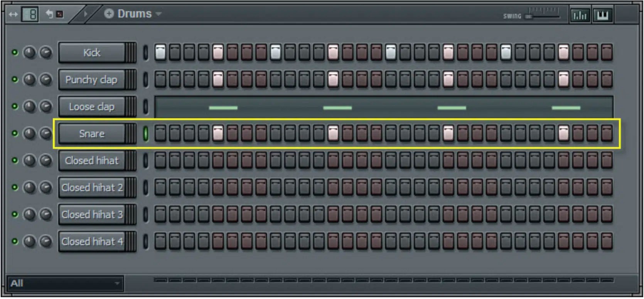The image size is (644, 299).
Task: Select the Loose clap channel selector LED
Action: [x=146, y=106]
